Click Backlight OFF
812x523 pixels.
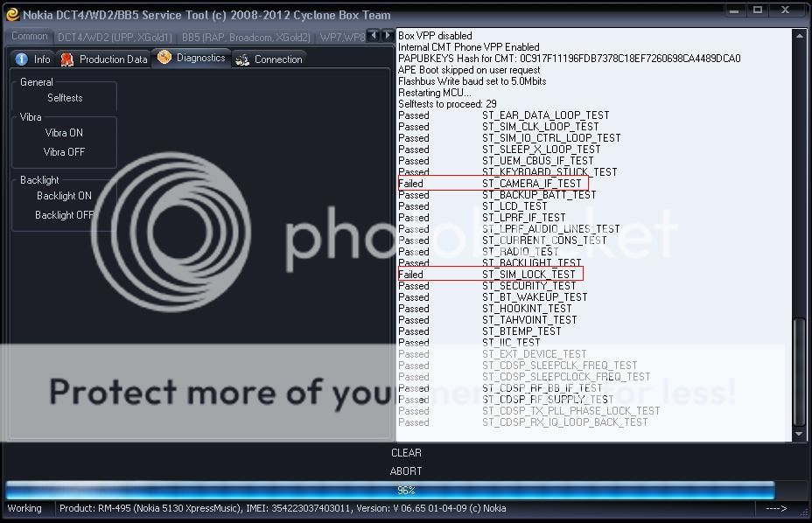point(65,215)
